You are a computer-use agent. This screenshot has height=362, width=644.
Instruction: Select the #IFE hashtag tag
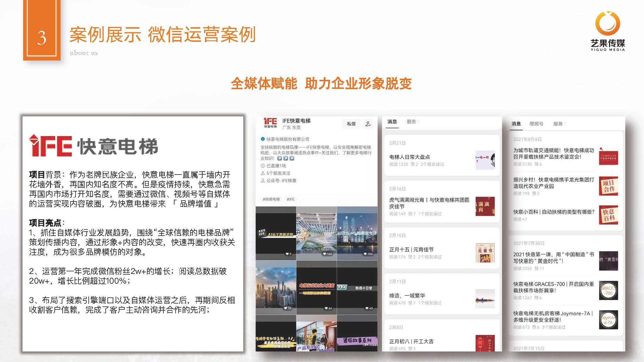click(290, 199)
